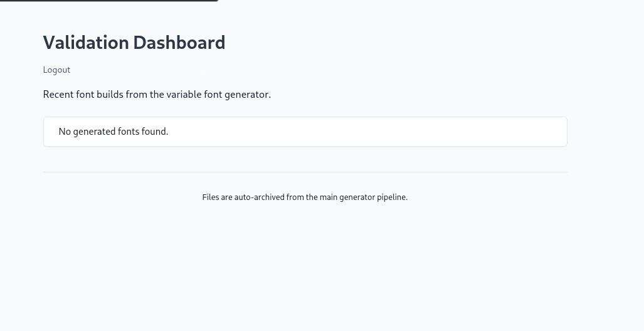Click the Validation Dashboard heading

click(x=134, y=43)
